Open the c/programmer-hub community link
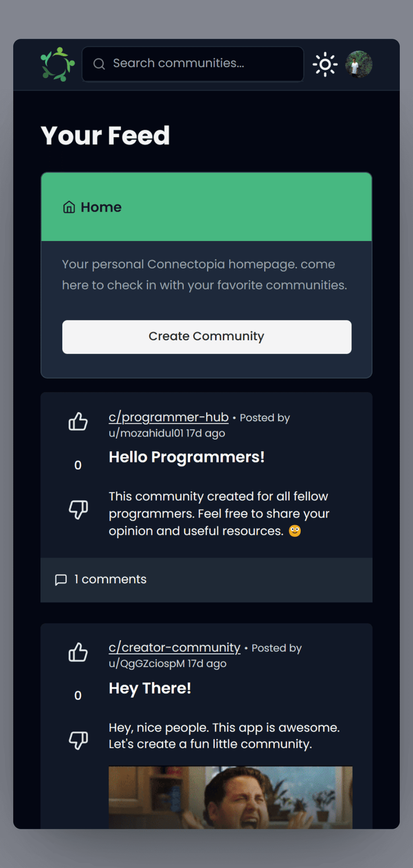Viewport: 413px width, 868px height. [168, 417]
